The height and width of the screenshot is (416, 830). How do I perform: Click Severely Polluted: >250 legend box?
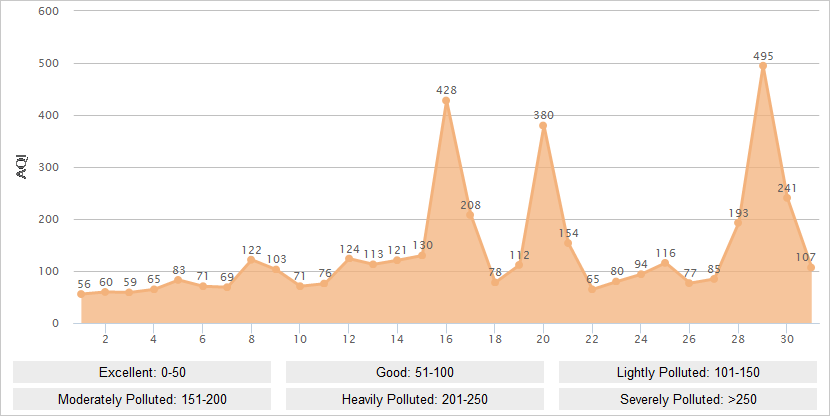coord(688,399)
